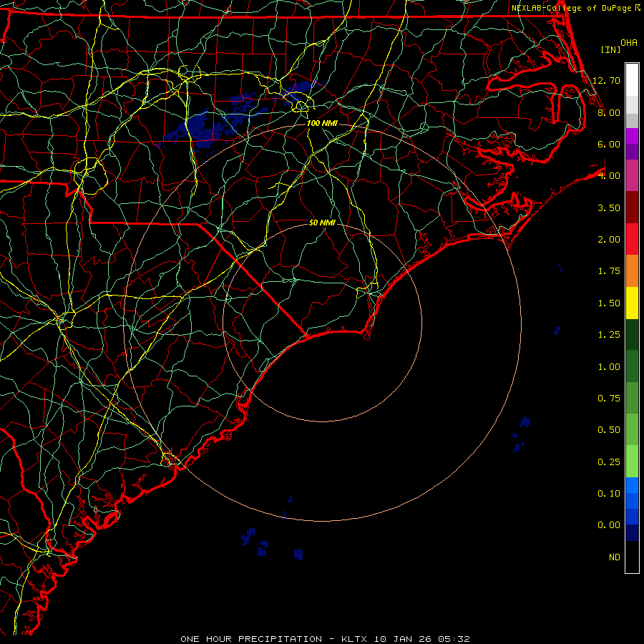This screenshot has height=644, width=644.
Task: Click the 3.50 legend value
Action: click(x=609, y=208)
